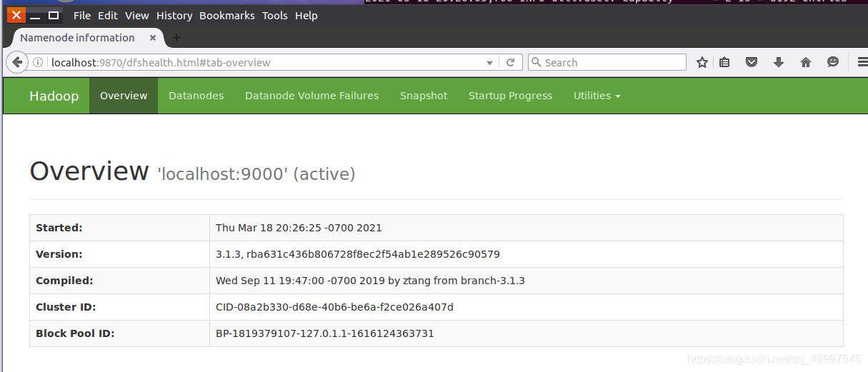Open the Tools menu
Viewport: 868px width, 372px height.
(275, 16)
